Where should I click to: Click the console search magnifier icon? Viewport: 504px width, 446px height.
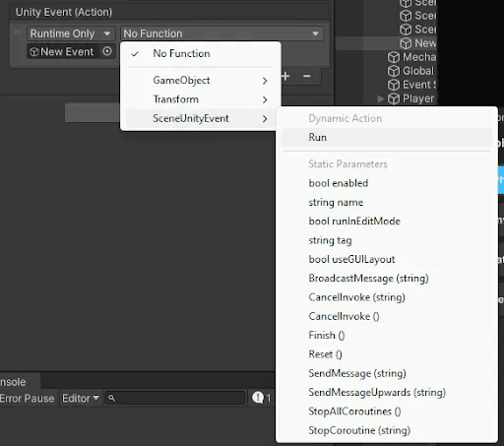[x=111, y=399]
